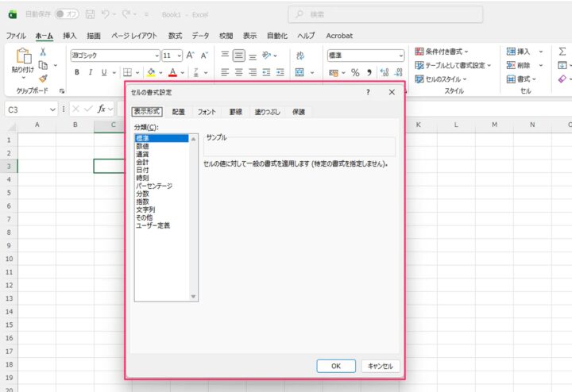Viewport: 572px width, 392px height.
Task: Open the 挿入 ribbon tab
Action: (x=70, y=36)
